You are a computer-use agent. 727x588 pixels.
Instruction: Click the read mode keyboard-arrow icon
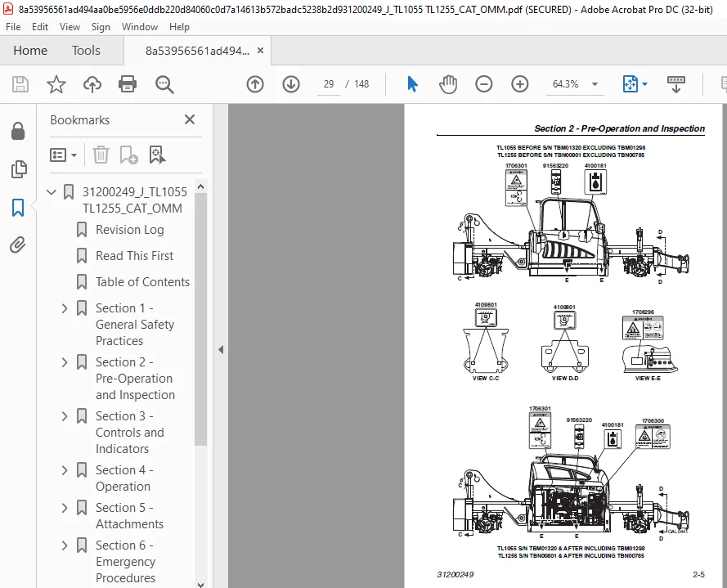[x=676, y=84]
